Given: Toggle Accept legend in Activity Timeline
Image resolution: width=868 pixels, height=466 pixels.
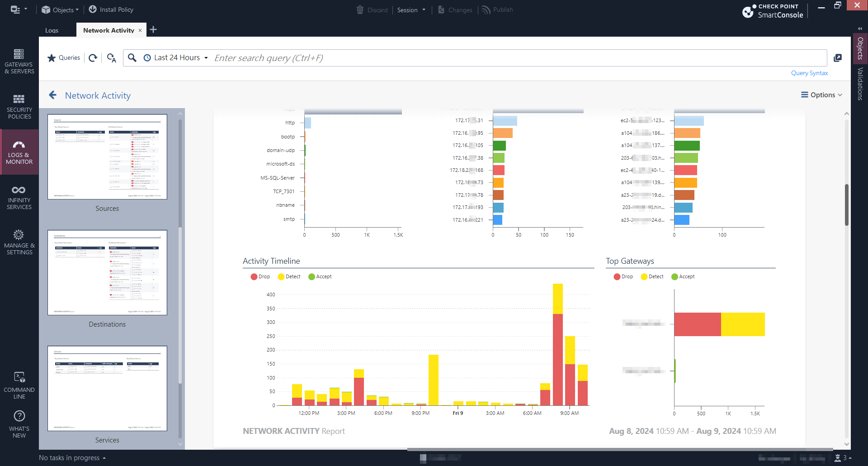Looking at the screenshot, I should click(x=320, y=276).
